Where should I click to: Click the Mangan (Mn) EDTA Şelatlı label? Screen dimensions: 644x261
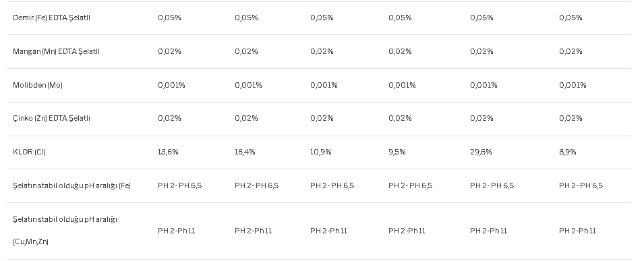pos(56,51)
